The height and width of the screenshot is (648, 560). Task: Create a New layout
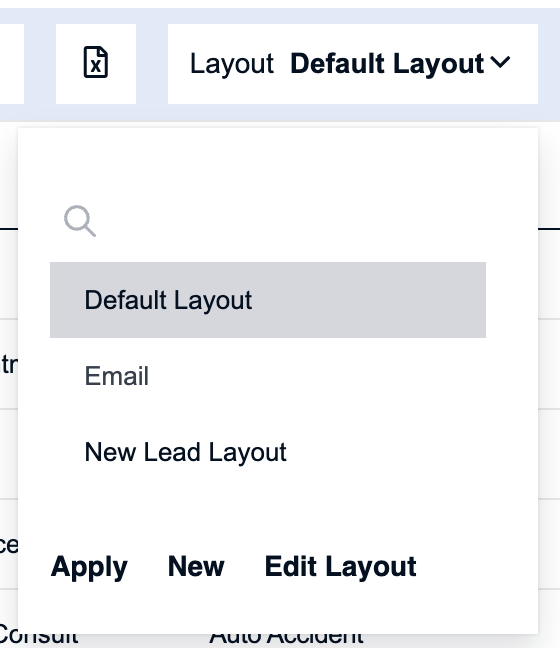pyautogui.click(x=196, y=566)
